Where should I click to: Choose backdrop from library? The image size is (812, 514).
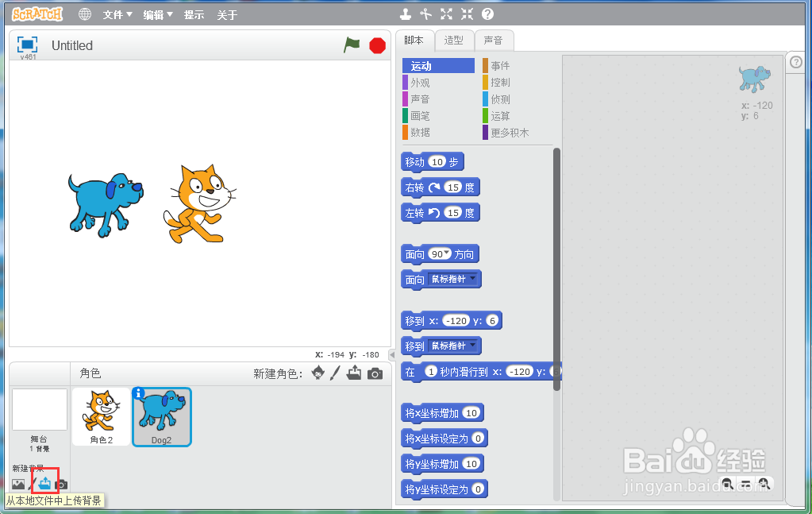(18, 484)
